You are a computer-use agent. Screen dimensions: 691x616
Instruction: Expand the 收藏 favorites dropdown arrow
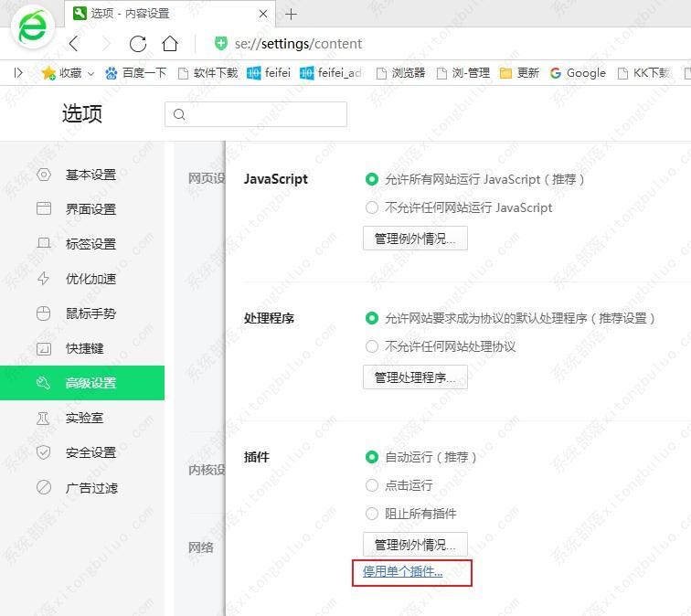pyautogui.click(x=92, y=73)
